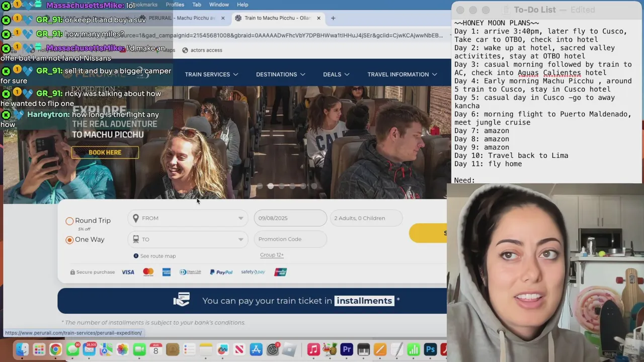Click the Promotion Code field
The height and width of the screenshot is (362, 644).
coord(290,239)
